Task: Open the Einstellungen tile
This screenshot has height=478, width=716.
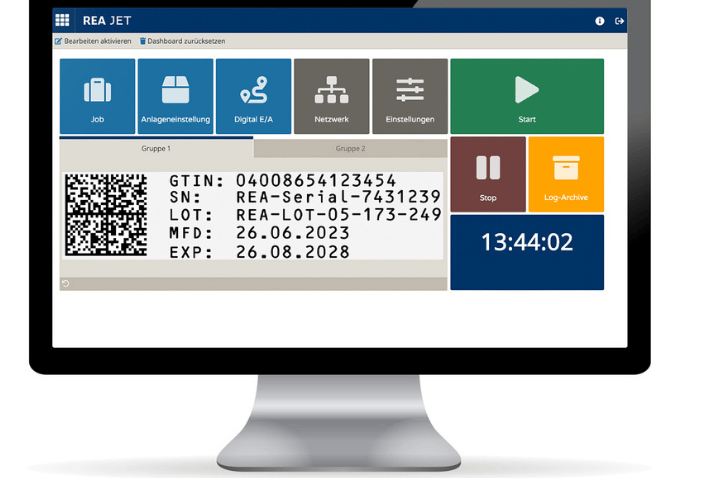Action: click(410, 96)
